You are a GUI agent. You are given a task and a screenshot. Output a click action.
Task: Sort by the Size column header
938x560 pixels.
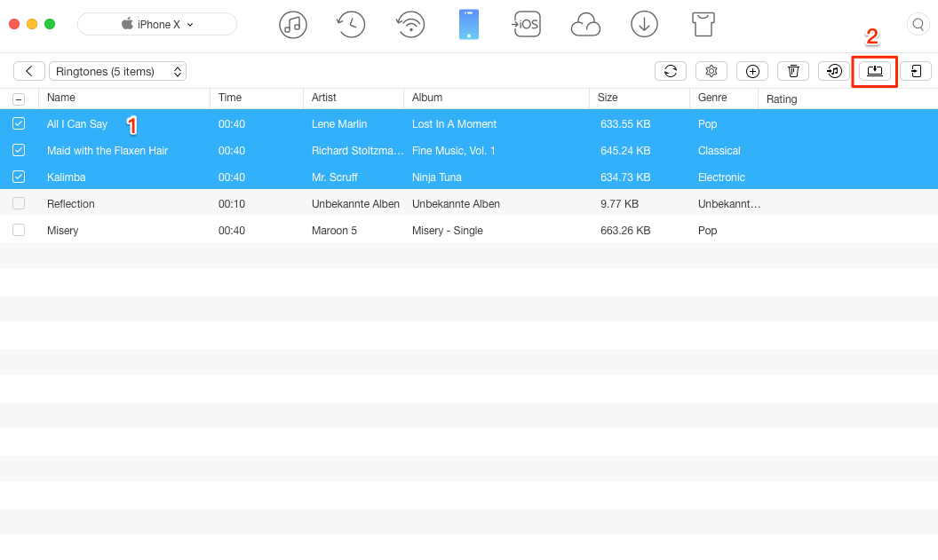pos(640,98)
